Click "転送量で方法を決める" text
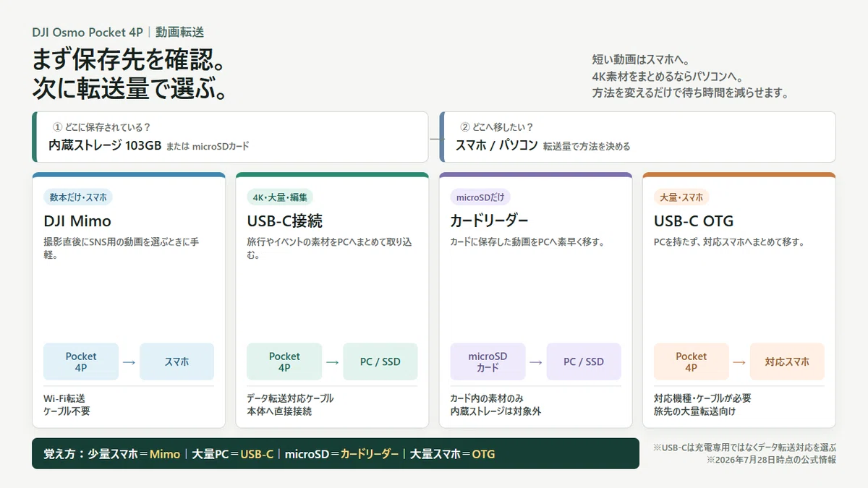 (587, 146)
